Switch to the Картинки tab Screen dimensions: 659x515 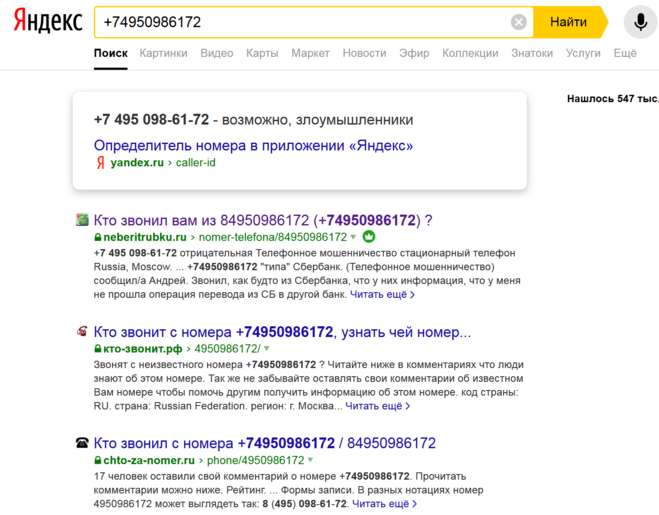pyautogui.click(x=163, y=53)
